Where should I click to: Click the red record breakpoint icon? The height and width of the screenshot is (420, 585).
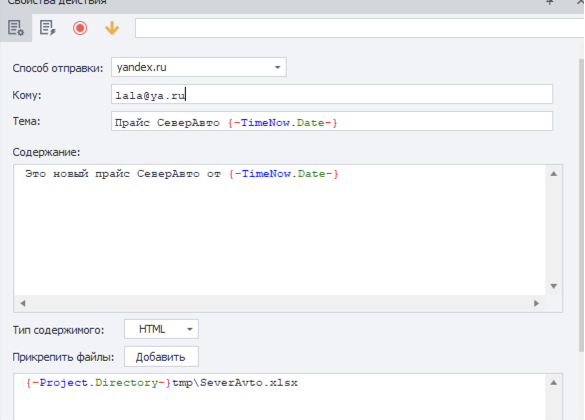(80, 28)
